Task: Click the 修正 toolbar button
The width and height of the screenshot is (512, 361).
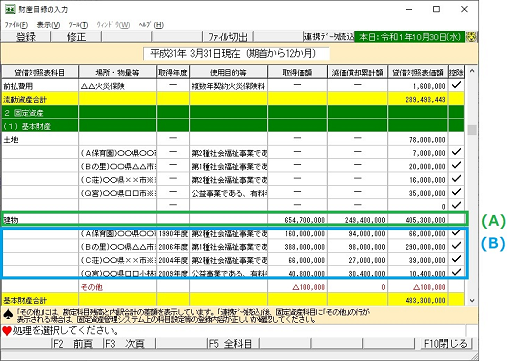Action: click(76, 37)
